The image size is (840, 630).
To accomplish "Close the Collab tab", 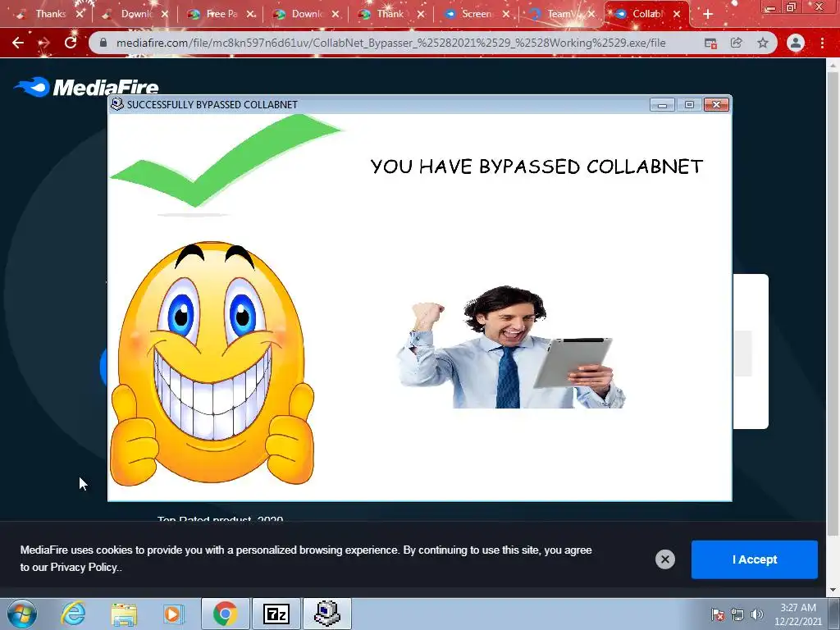I will point(677,14).
